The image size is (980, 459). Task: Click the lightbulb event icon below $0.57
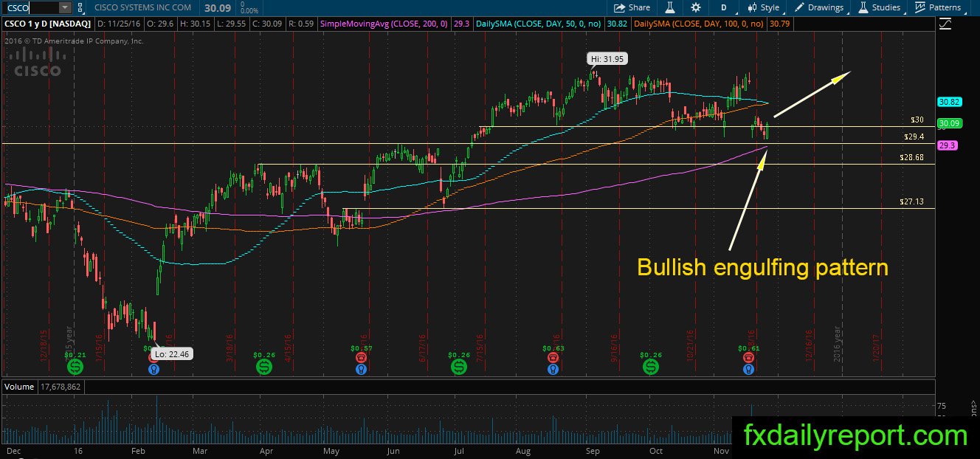pyautogui.click(x=361, y=369)
